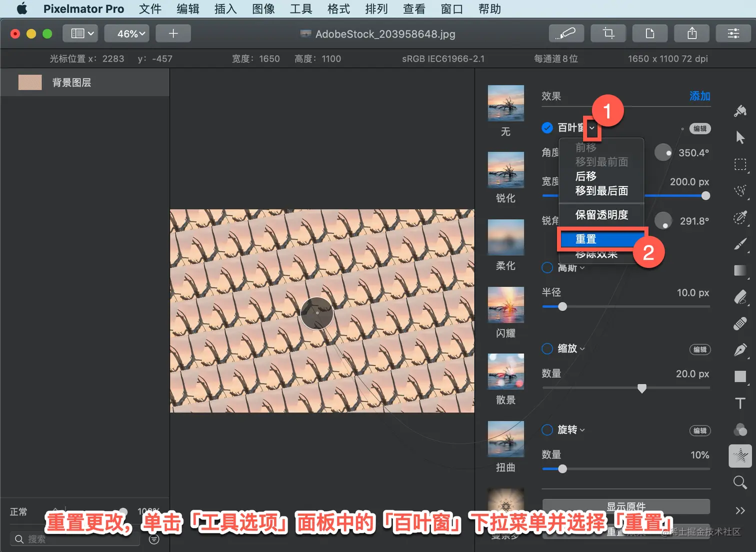Screen dimensions: 756x552
Task: Choose 移到最后面 from the context menu
Action: coord(601,191)
